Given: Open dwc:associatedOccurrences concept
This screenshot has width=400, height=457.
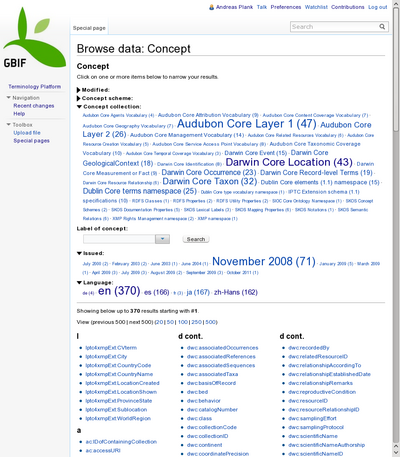Looking at the screenshot, I should [x=222, y=348].
